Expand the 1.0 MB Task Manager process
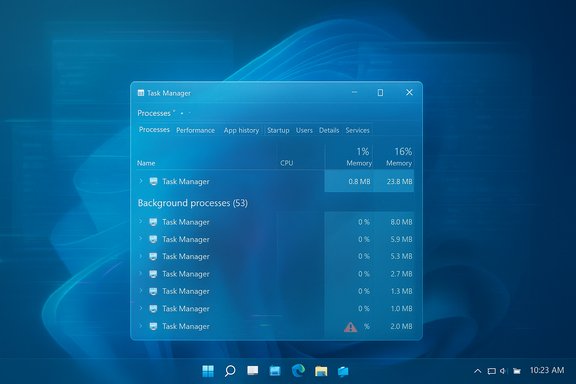This screenshot has height=384, width=576. 141,308
